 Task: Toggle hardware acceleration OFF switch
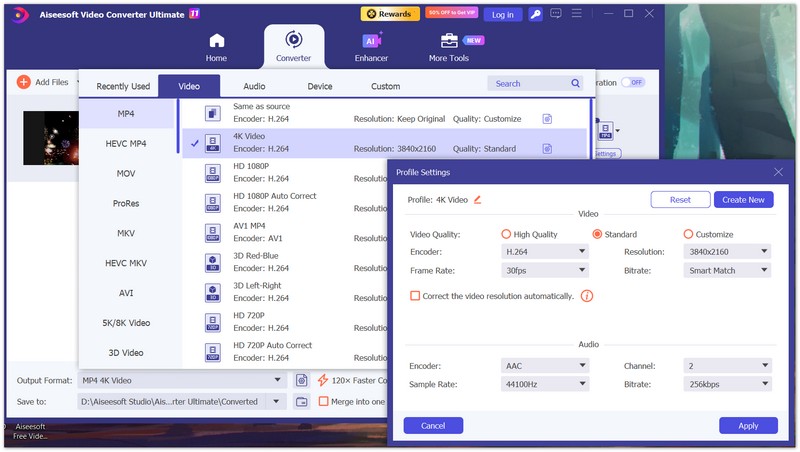[x=633, y=82]
